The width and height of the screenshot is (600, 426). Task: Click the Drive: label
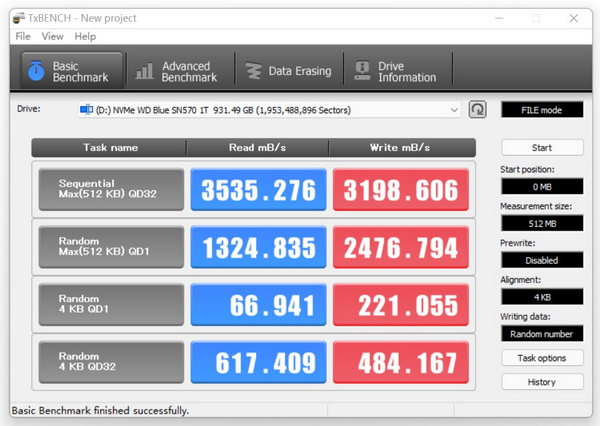tap(29, 109)
